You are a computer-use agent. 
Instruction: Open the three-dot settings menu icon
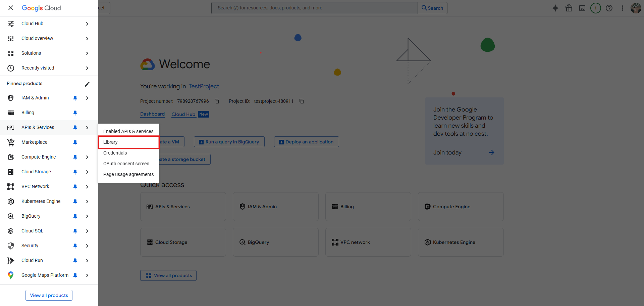click(623, 8)
